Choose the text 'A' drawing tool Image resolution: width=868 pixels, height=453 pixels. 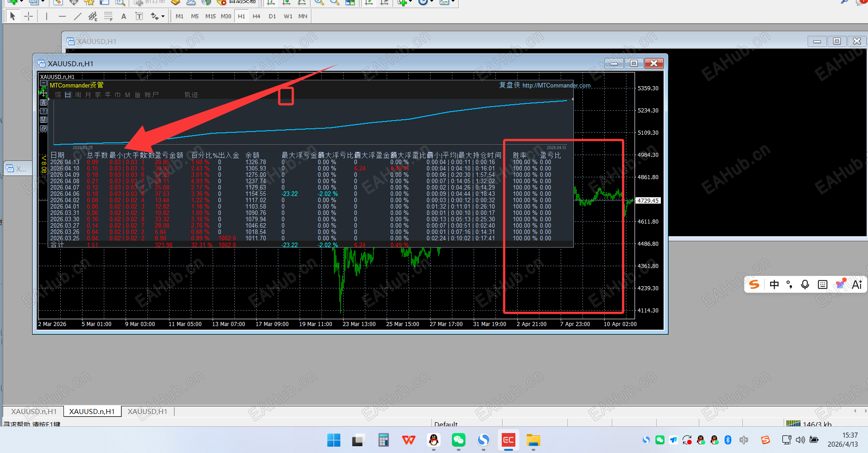[x=124, y=16]
